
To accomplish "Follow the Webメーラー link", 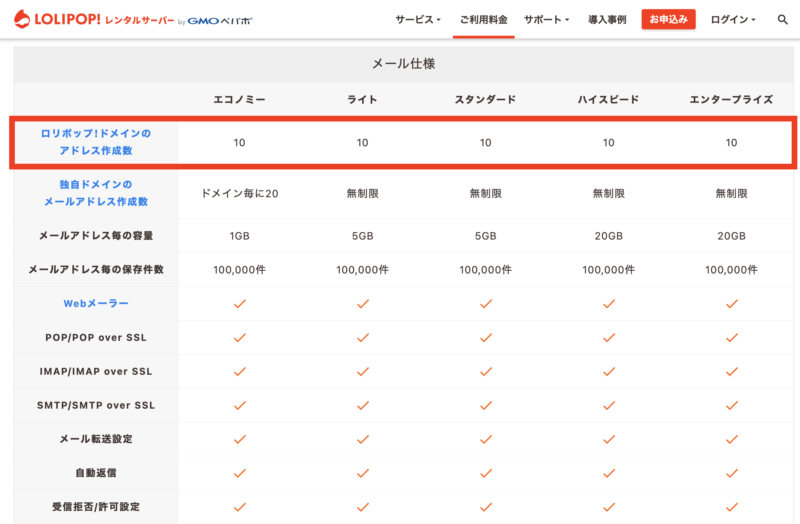I will 96,304.
